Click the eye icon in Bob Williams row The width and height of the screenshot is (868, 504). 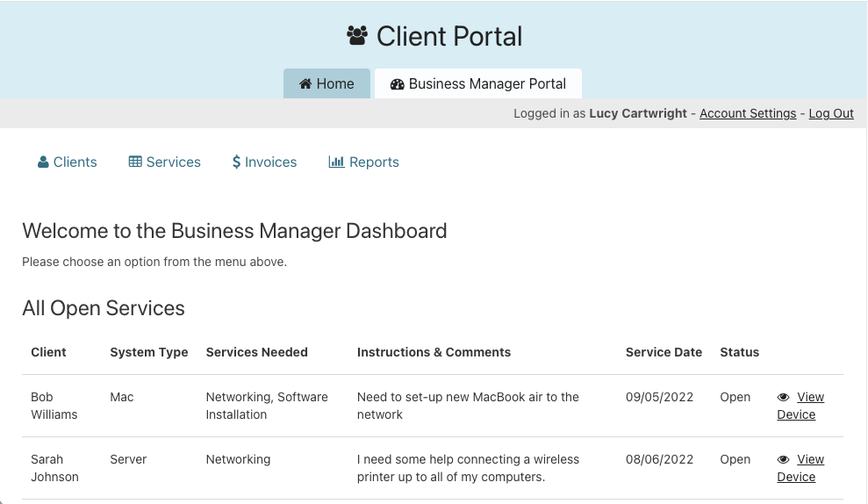(784, 398)
